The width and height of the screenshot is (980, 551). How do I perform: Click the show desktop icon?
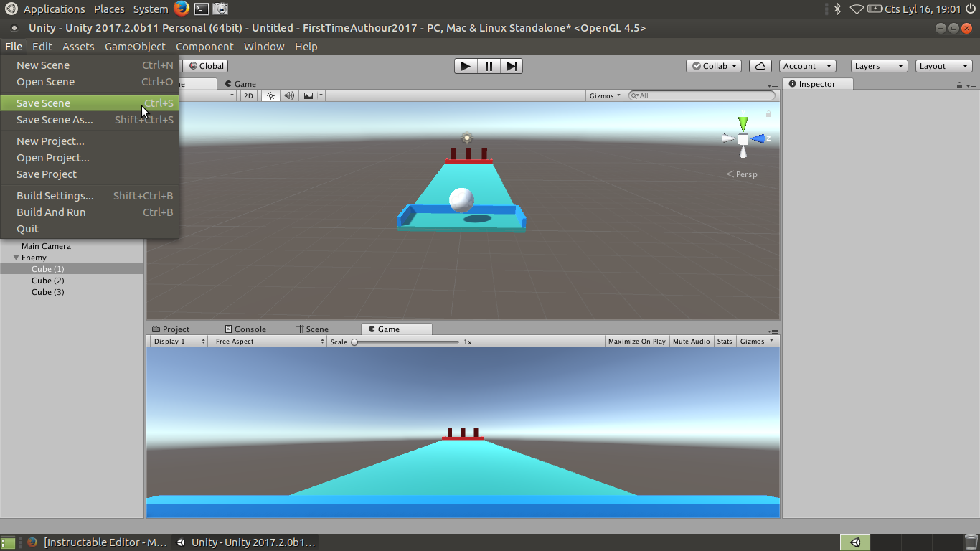[x=8, y=542]
